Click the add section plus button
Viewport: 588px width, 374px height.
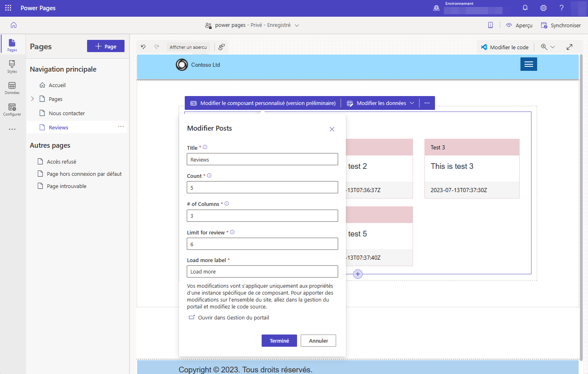(358, 274)
